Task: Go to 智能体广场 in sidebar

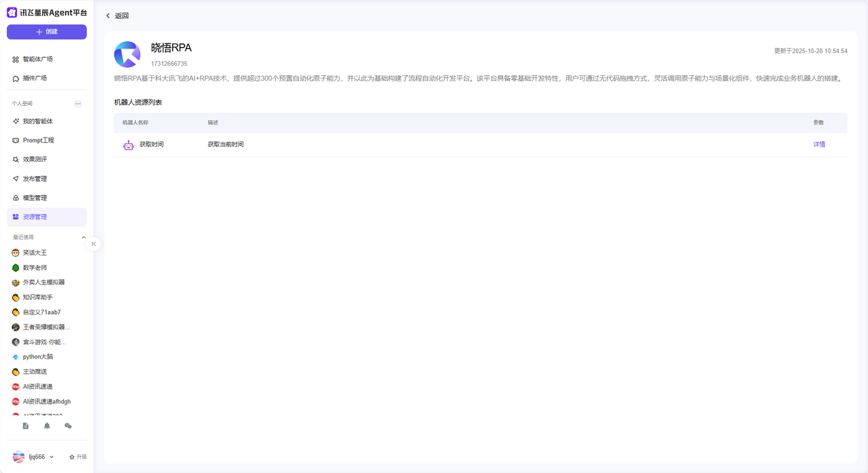Action: tap(37, 60)
